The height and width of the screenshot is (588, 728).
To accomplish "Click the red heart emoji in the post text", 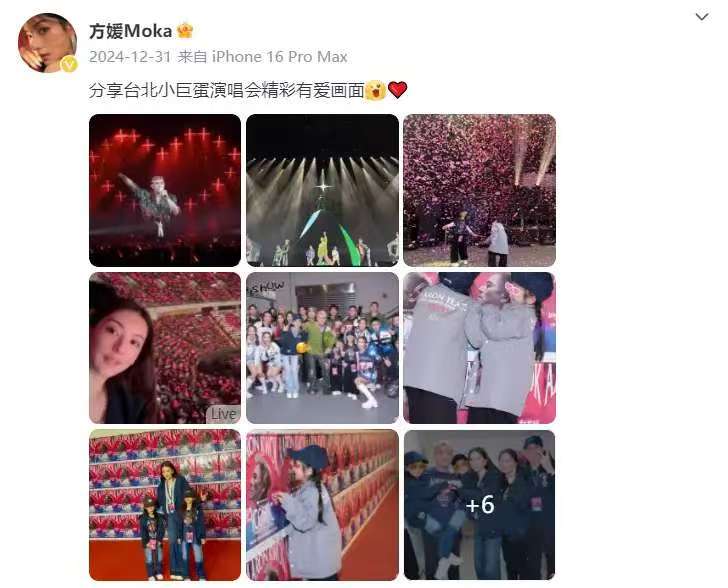I will (x=397, y=90).
